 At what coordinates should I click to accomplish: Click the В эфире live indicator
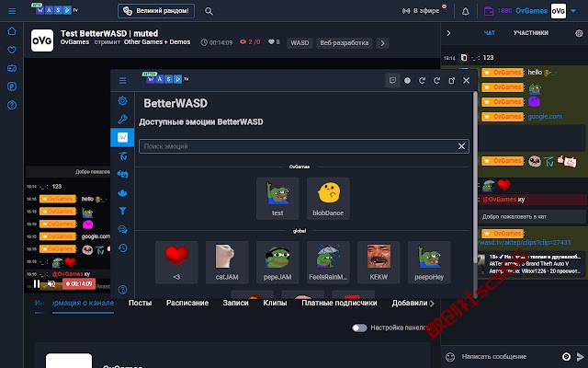pyautogui.click(x=421, y=11)
